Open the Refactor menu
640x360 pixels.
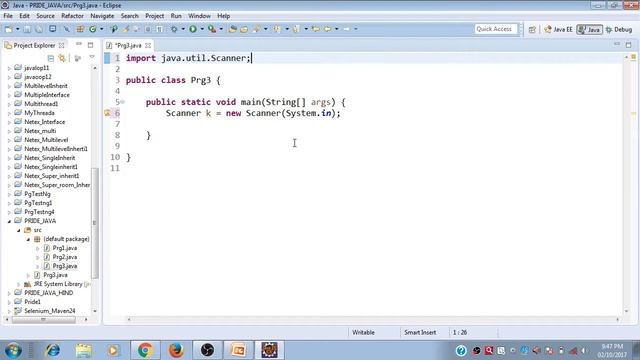72,16
